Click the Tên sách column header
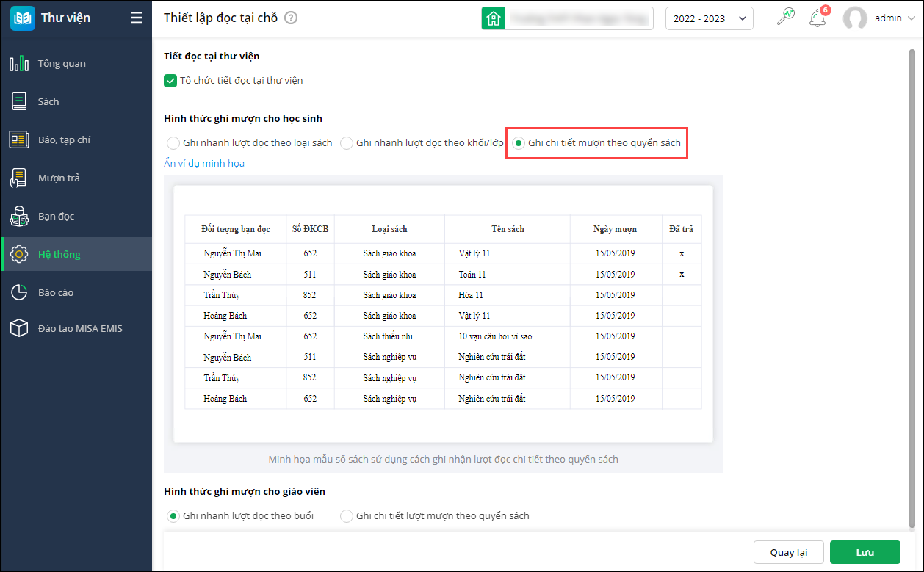Image resolution: width=924 pixels, height=572 pixels. [x=508, y=229]
